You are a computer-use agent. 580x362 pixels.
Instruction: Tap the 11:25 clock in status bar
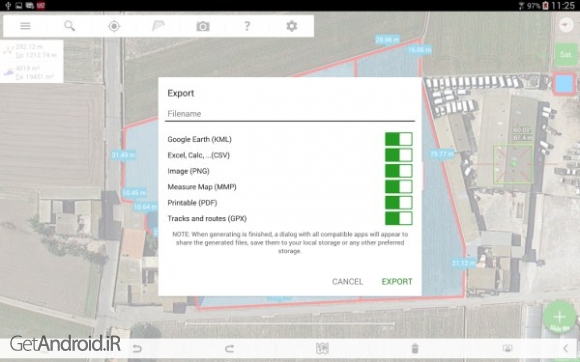click(x=563, y=6)
